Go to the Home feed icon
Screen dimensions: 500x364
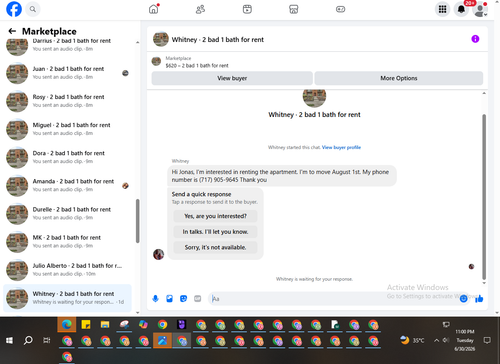pyautogui.click(x=154, y=9)
